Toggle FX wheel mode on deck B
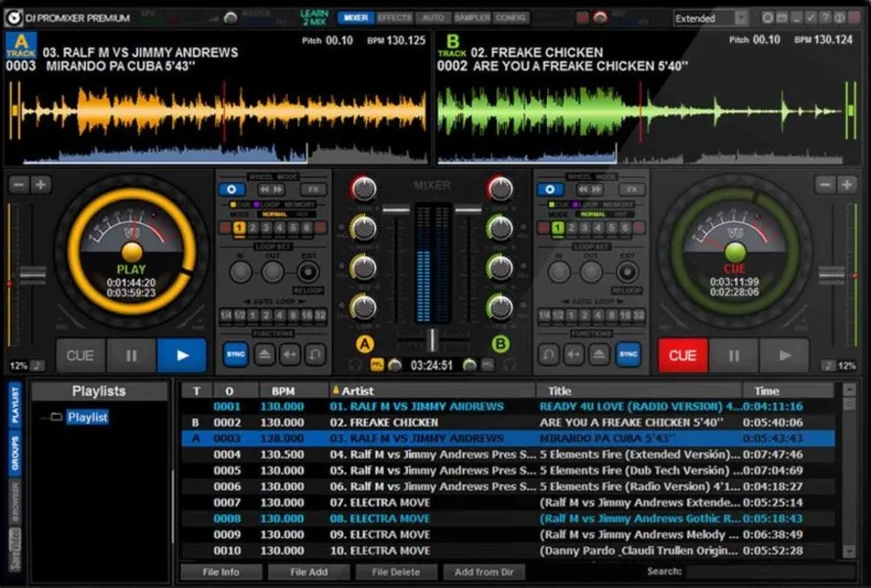Viewport: 871px width, 588px height. (x=631, y=190)
